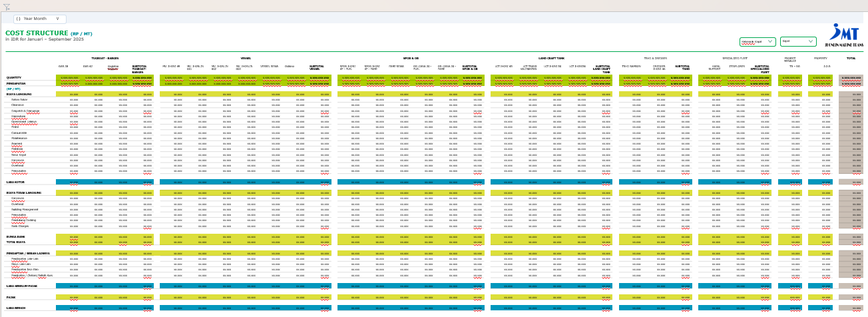Select the in IDR for Januari-September subtitle
This screenshot has width=868, height=317.
coord(45,39)
